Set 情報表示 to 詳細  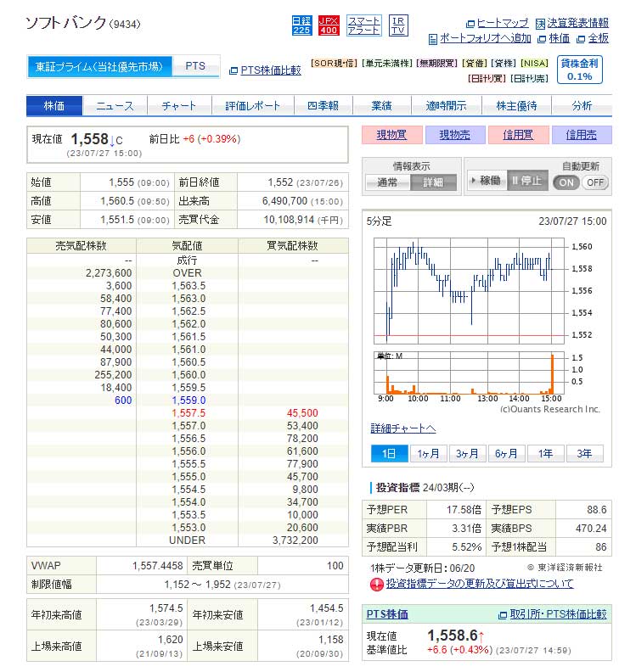click(433, 182)
